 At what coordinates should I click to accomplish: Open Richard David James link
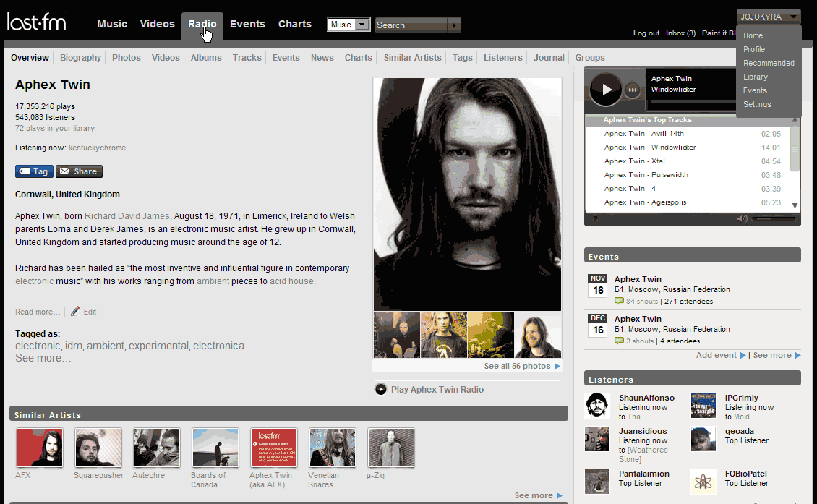(x=127, y=215)
